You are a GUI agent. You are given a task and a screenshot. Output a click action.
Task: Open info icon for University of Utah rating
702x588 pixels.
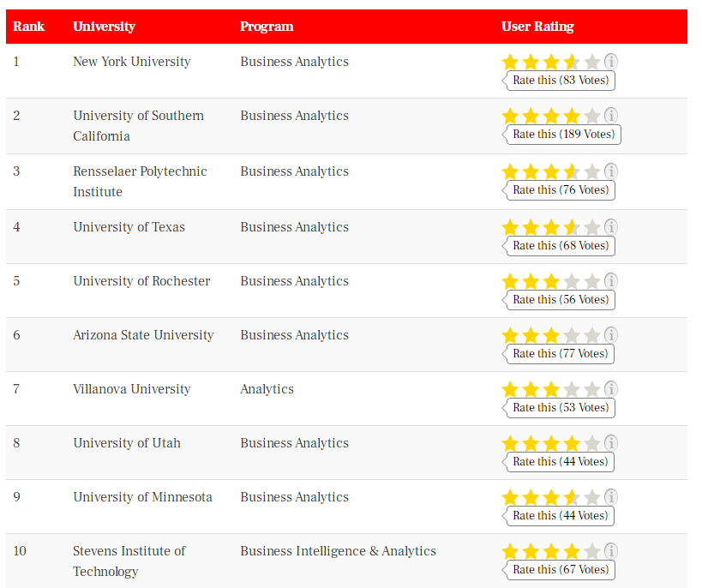coord(610,443)
